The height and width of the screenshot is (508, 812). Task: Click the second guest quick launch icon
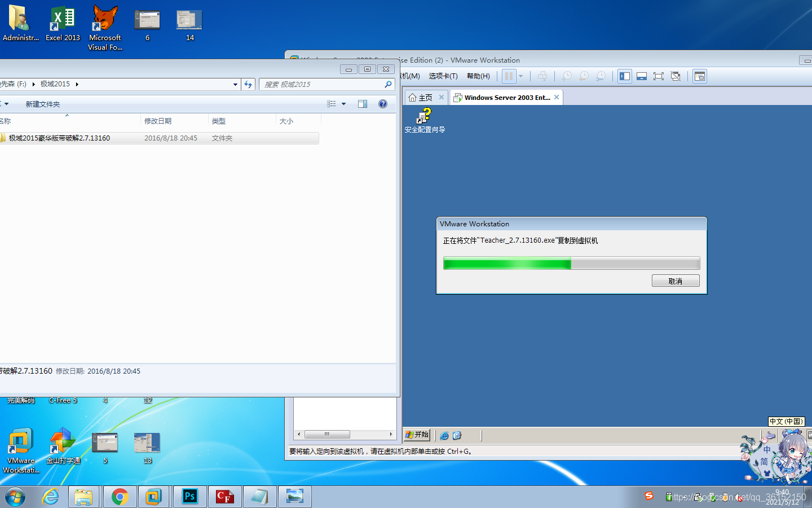tap(457, 435)
